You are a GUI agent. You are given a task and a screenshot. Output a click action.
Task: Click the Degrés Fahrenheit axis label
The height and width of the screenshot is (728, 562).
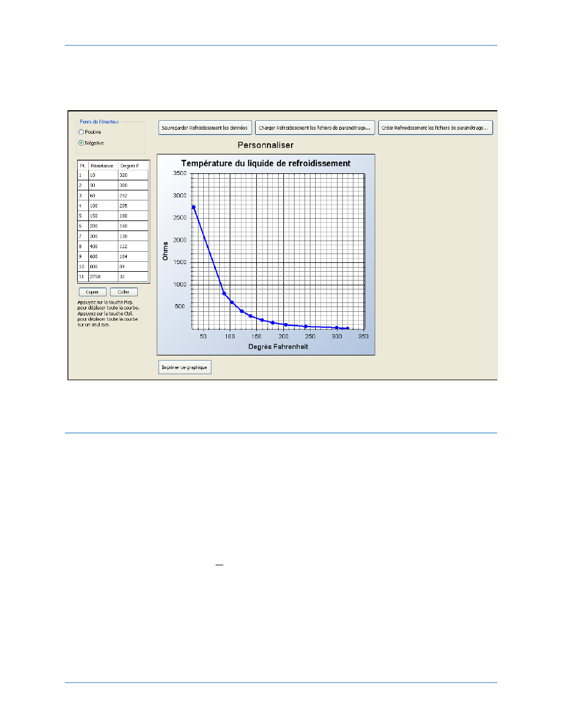tap(278, 347)
